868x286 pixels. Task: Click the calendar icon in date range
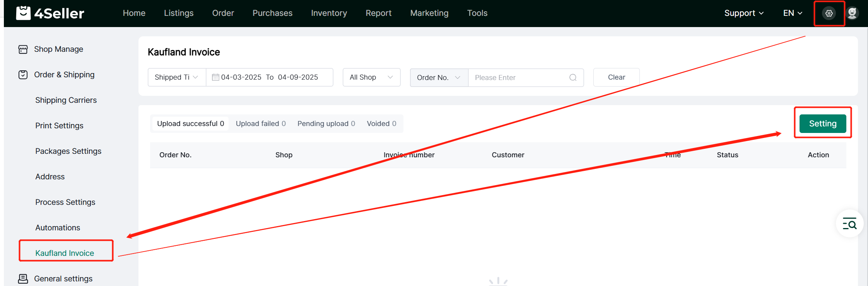coord(215,78)
